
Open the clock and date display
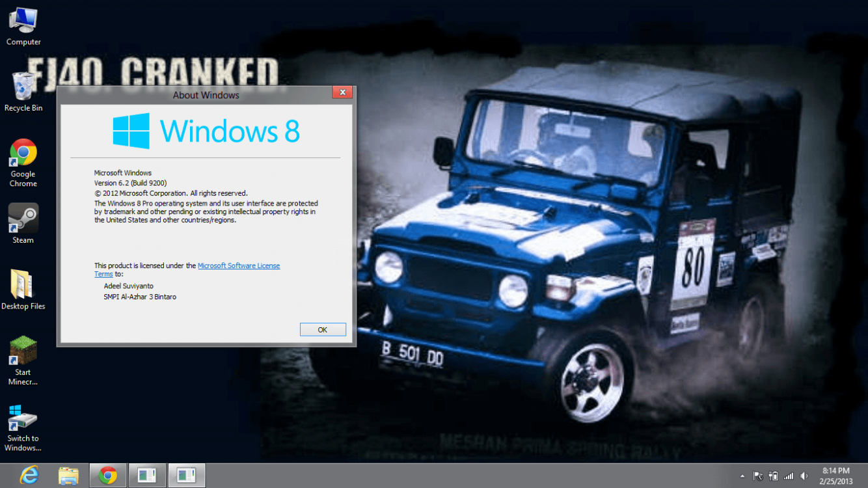click(x=835, y=476)
